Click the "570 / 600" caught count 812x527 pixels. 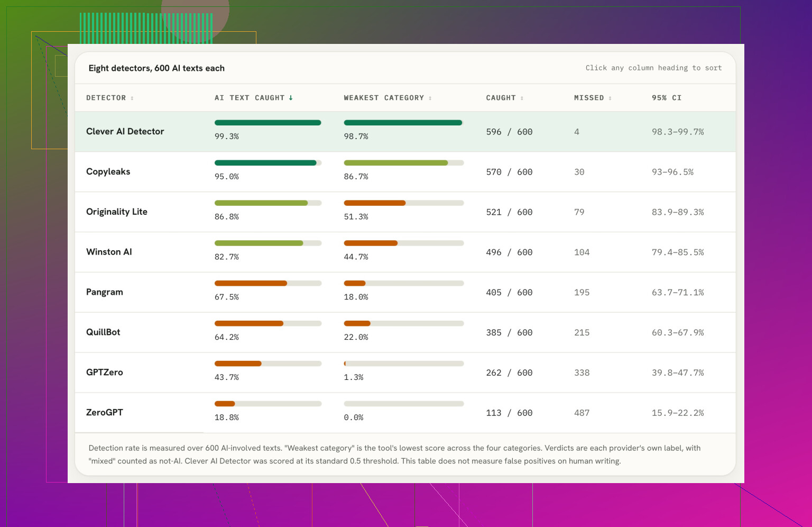click(509, 172)
